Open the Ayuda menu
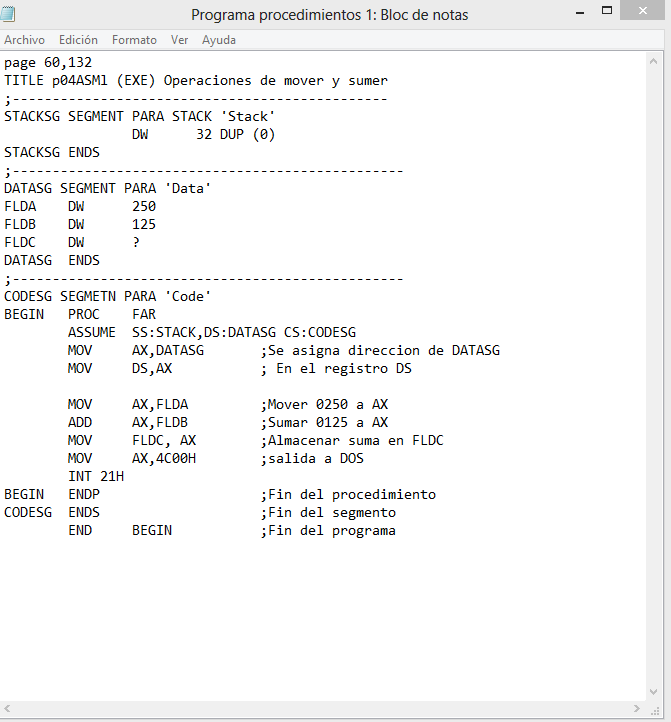 pos(219,40)
